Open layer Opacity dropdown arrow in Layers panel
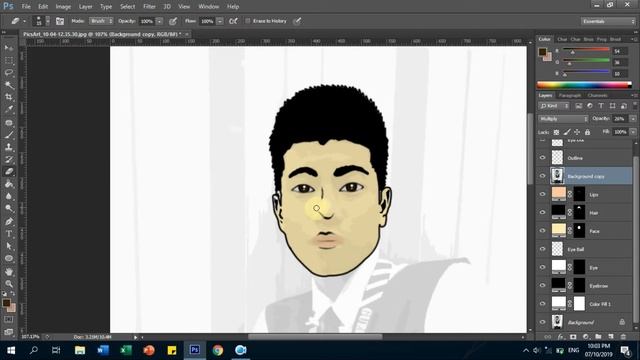 pos(633,119)
